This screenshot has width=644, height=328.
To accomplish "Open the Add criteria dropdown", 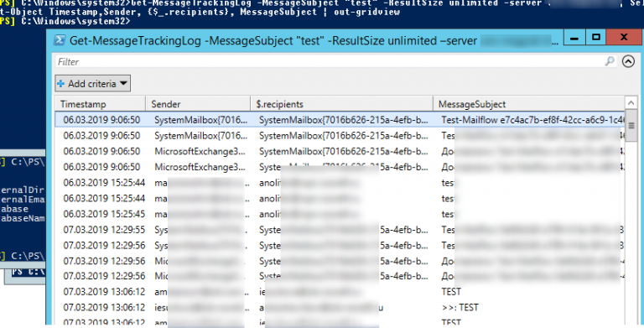I will (93, 83).
